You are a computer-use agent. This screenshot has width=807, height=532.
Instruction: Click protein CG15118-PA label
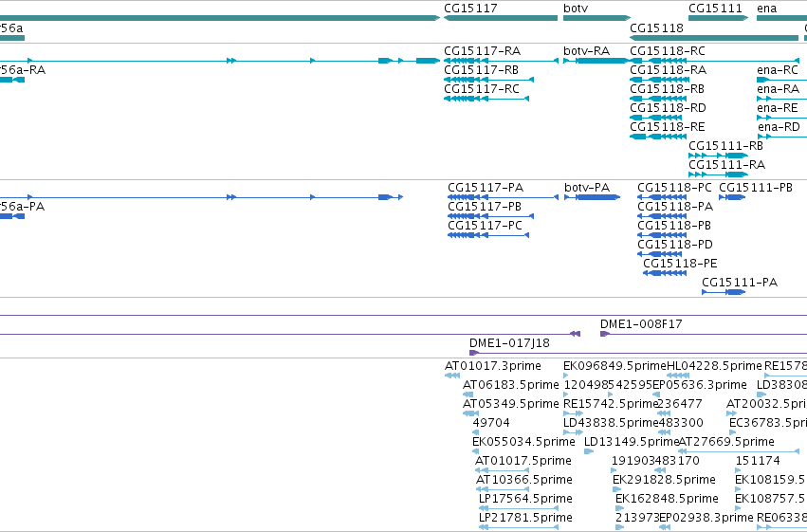click(x=675, y=207)
